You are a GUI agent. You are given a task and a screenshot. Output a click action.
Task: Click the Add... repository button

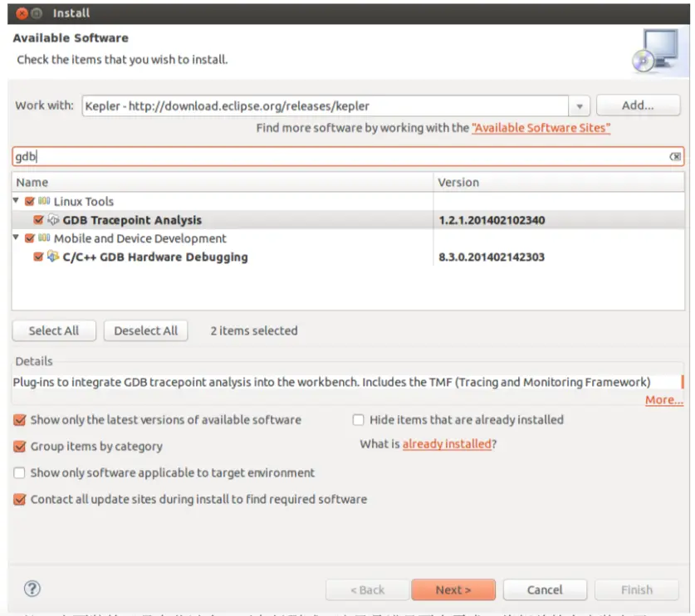(638, 105)
